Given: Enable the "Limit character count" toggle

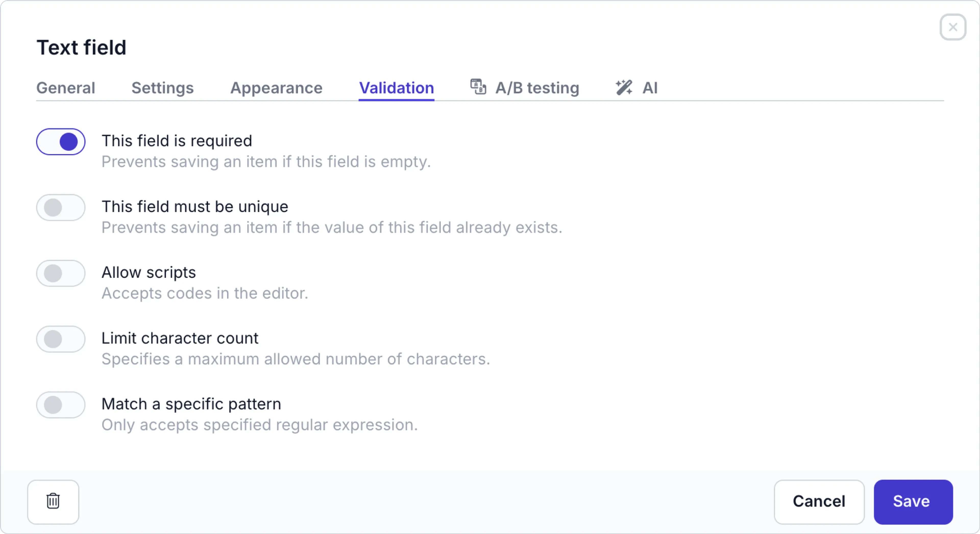Looking at the screenshot, I should (x=60, y=339).
